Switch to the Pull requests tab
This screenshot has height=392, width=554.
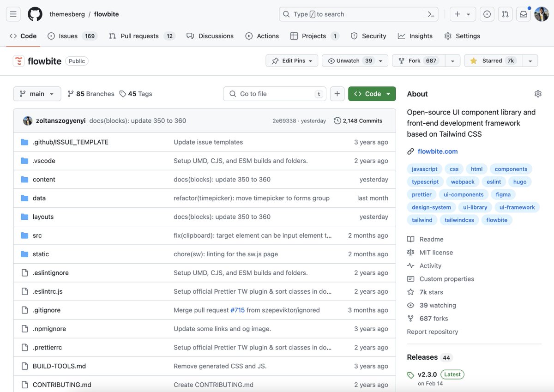coord(142,36)
